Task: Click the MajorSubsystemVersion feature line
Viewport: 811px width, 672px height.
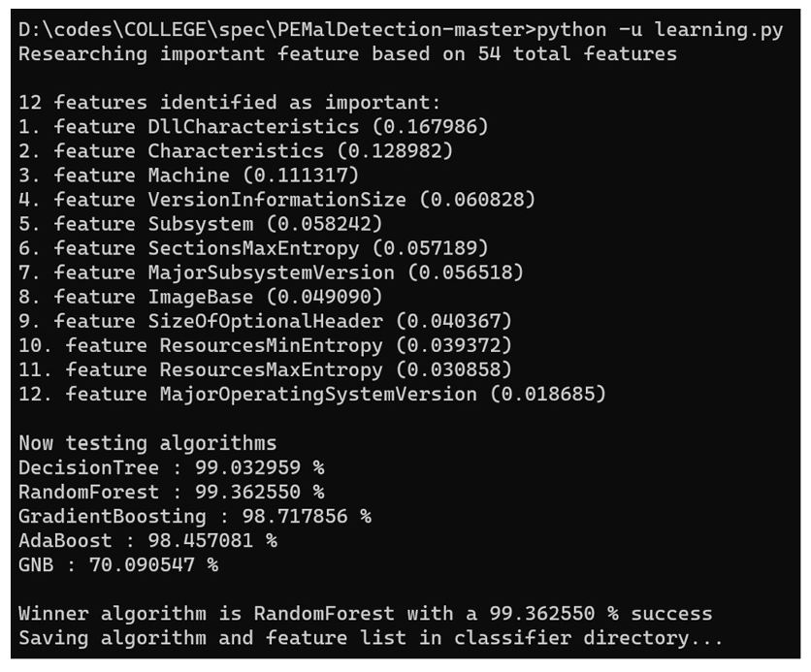Action: click(271, 272)
